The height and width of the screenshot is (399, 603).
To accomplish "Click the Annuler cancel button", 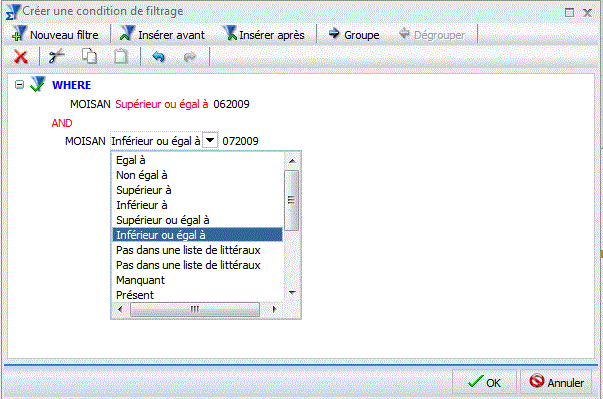I will point(556,382).
